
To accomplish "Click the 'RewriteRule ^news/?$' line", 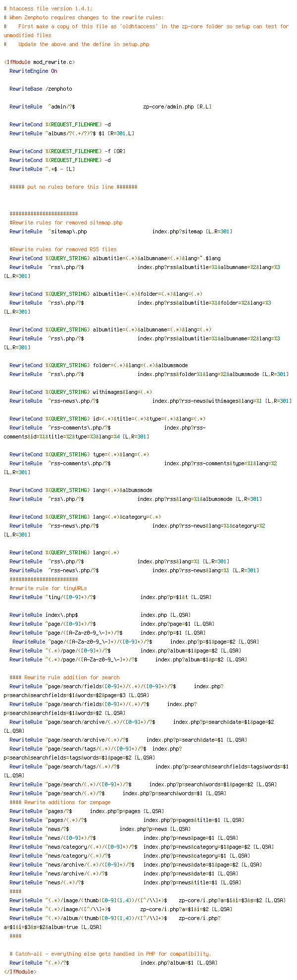I will click(x=100, y=829).
